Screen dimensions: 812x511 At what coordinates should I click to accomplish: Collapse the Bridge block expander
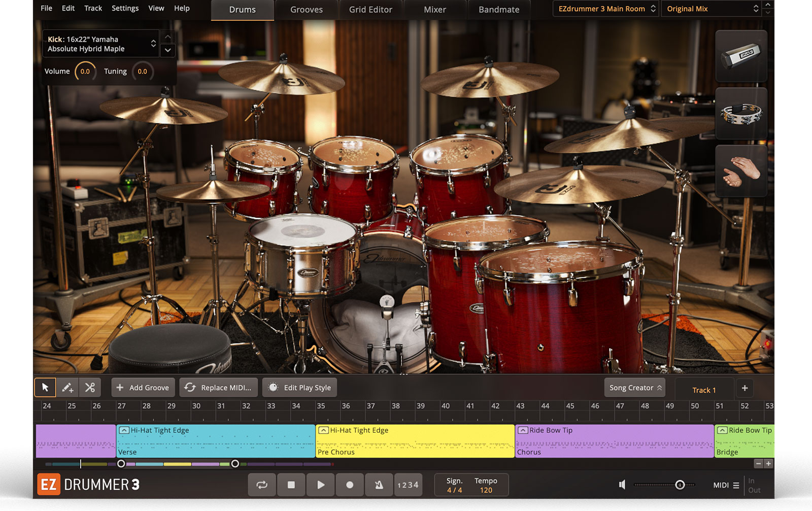click(722, 430)
